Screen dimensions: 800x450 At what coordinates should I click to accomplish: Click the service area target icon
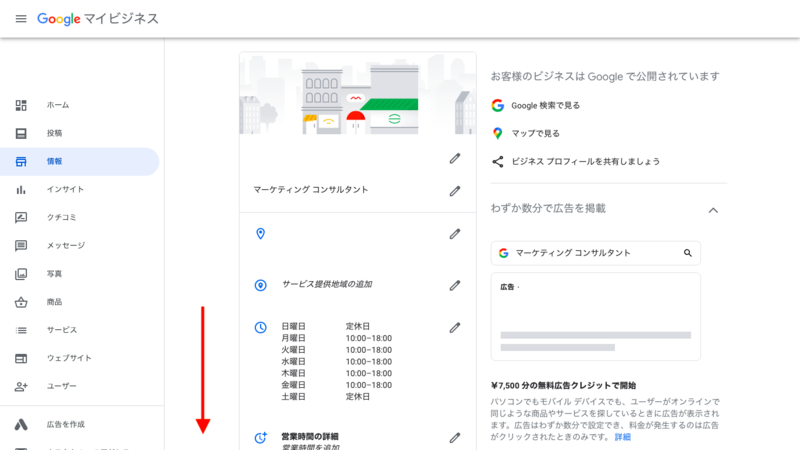260,285
